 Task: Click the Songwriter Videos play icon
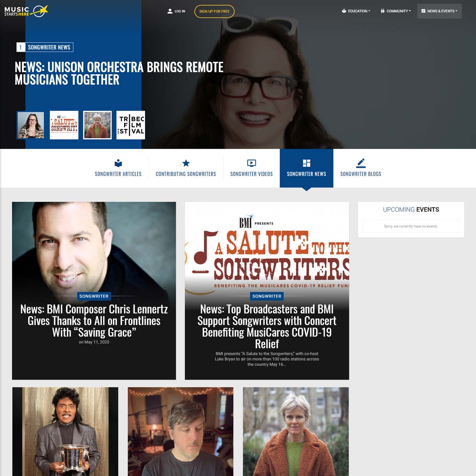point(251,163)
